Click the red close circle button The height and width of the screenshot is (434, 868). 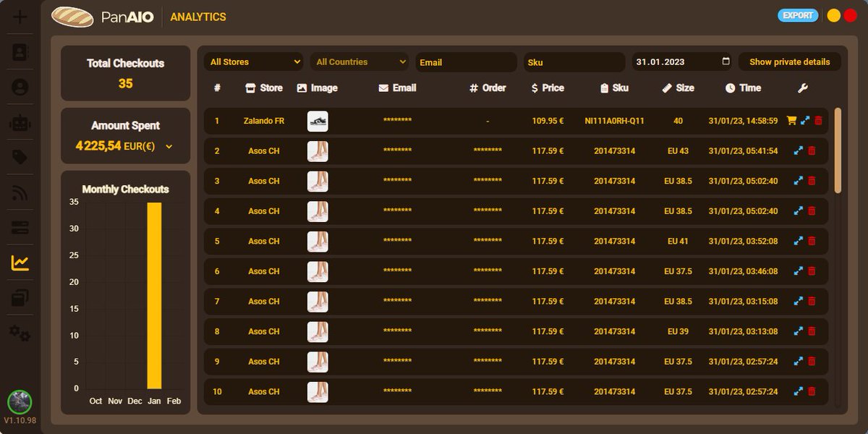[850, 15]
